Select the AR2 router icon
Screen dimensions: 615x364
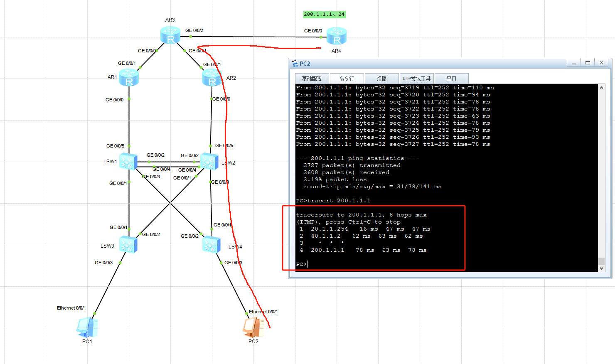(212, 78)
